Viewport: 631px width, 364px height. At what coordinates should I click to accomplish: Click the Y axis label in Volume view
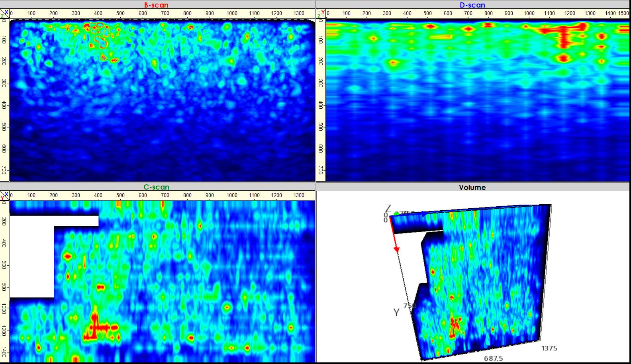(x=396, y=312)
